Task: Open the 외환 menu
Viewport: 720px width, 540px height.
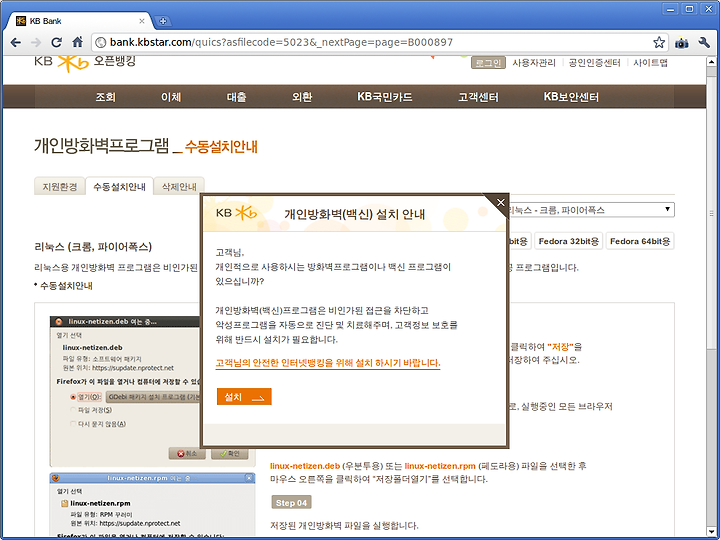Action: (302, 97)
